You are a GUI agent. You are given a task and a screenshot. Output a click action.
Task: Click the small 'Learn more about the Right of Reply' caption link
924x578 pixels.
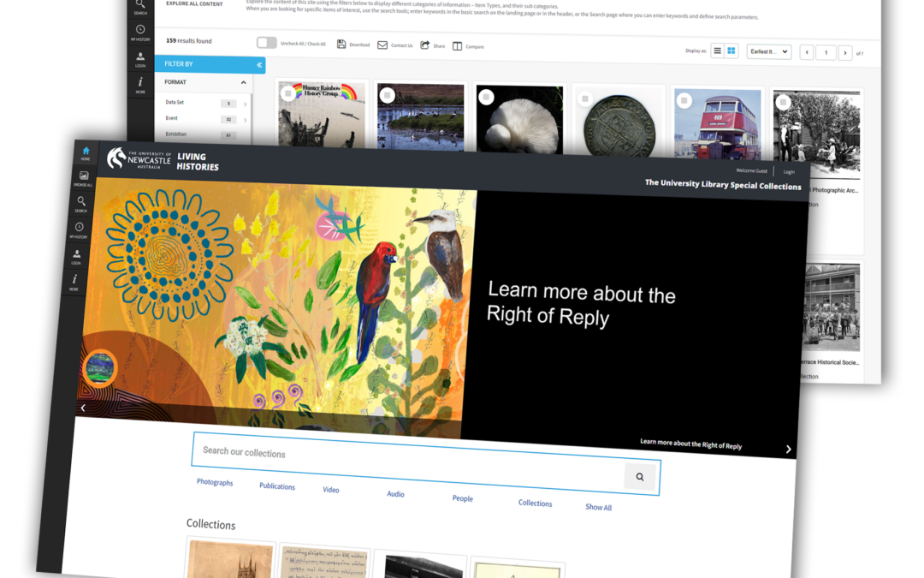pyautogui.click(x=690, y=444)
